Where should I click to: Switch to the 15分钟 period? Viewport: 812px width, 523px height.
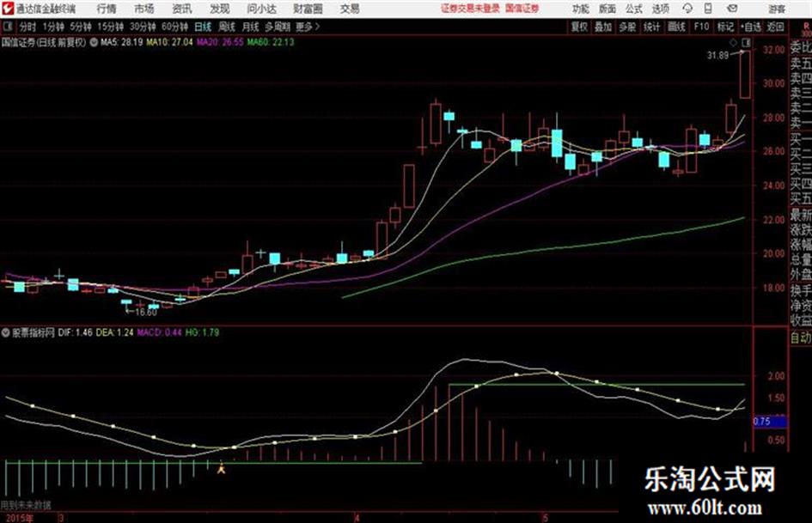click(111, 27)
